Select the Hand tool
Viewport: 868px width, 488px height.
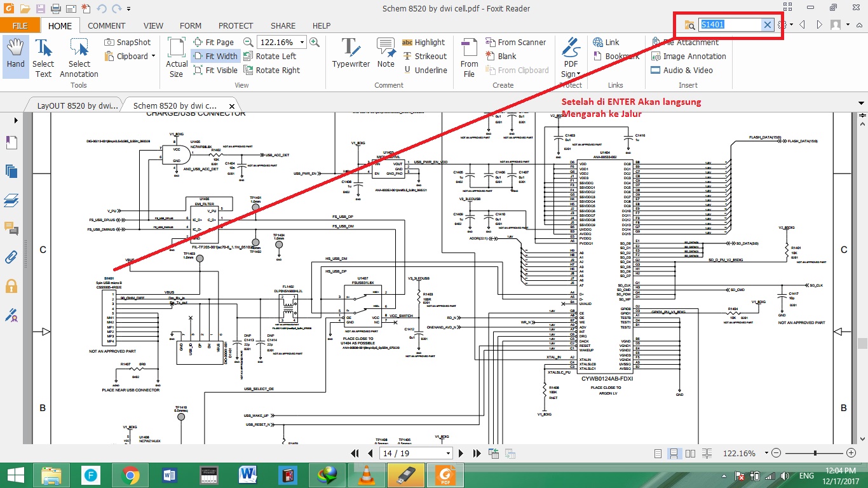15,56
